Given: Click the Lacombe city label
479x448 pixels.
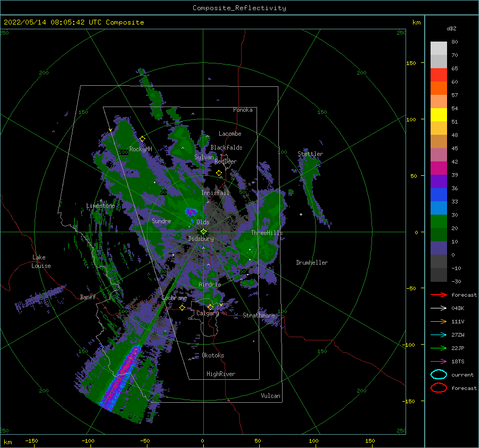Looking at the screenshot, I should click(230, 134).
